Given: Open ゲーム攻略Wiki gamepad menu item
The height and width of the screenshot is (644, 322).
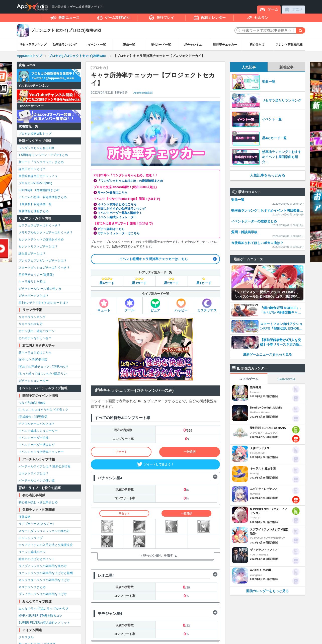Looking at the screenshot, I should [x=113, y=18].
